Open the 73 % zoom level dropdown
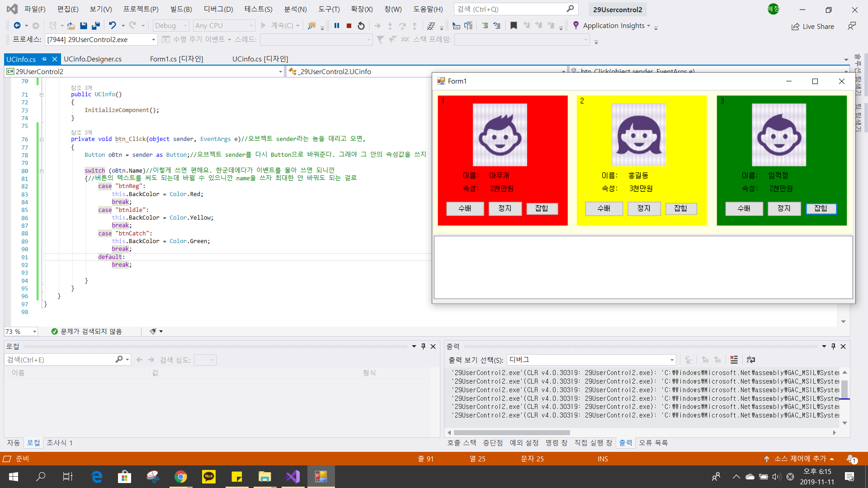Viewport: 868px width, 488px height. coord(34,332)
